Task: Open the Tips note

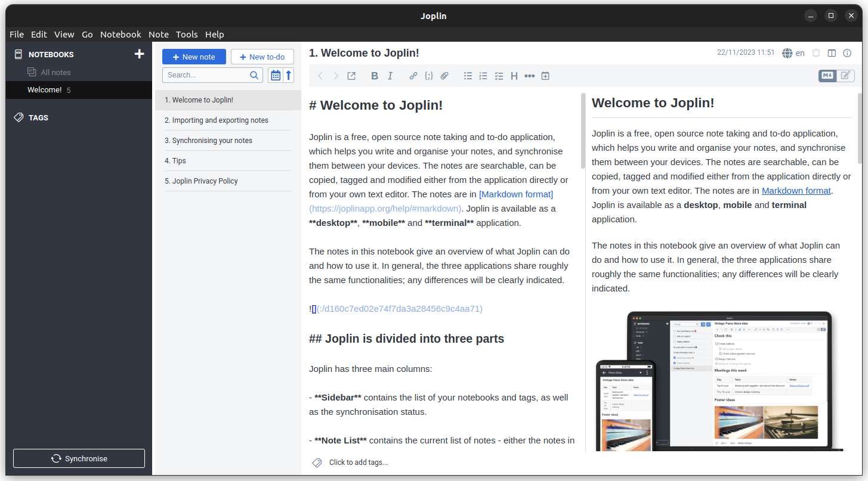Action: tap(227, 161)
